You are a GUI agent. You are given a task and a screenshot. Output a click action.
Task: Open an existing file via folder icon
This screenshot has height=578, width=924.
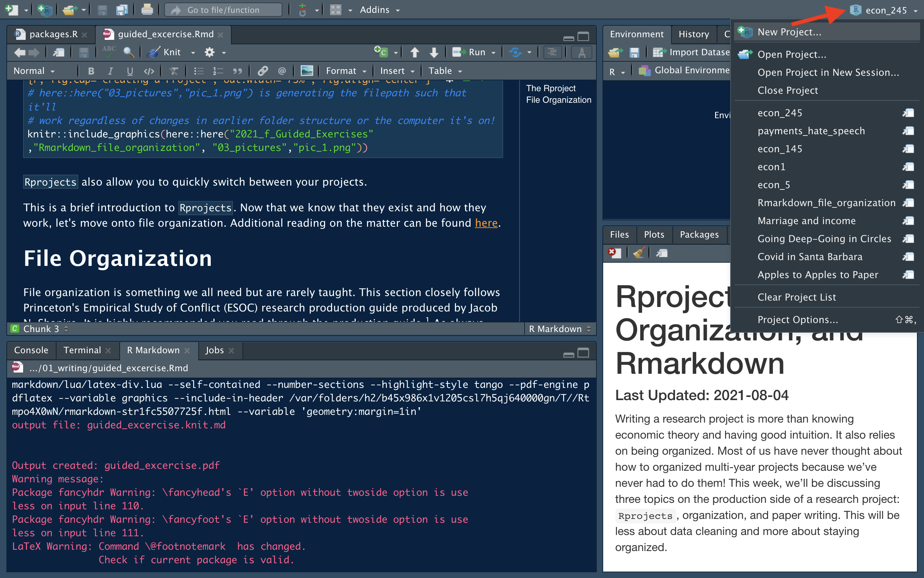tap(70, 10)
